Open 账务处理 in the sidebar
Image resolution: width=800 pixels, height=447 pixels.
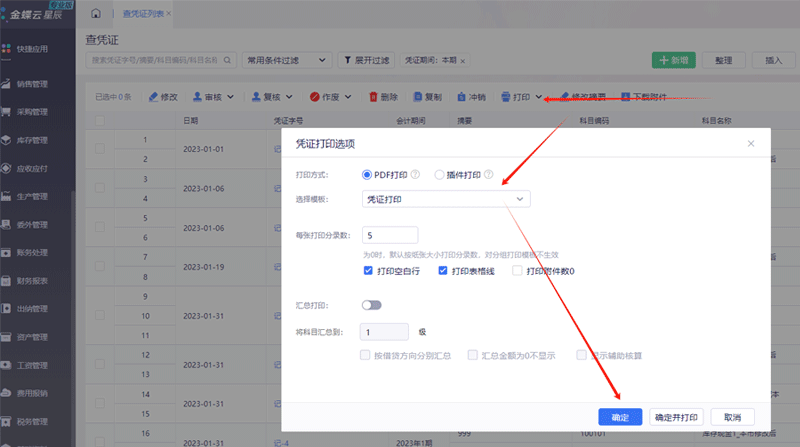32,253
